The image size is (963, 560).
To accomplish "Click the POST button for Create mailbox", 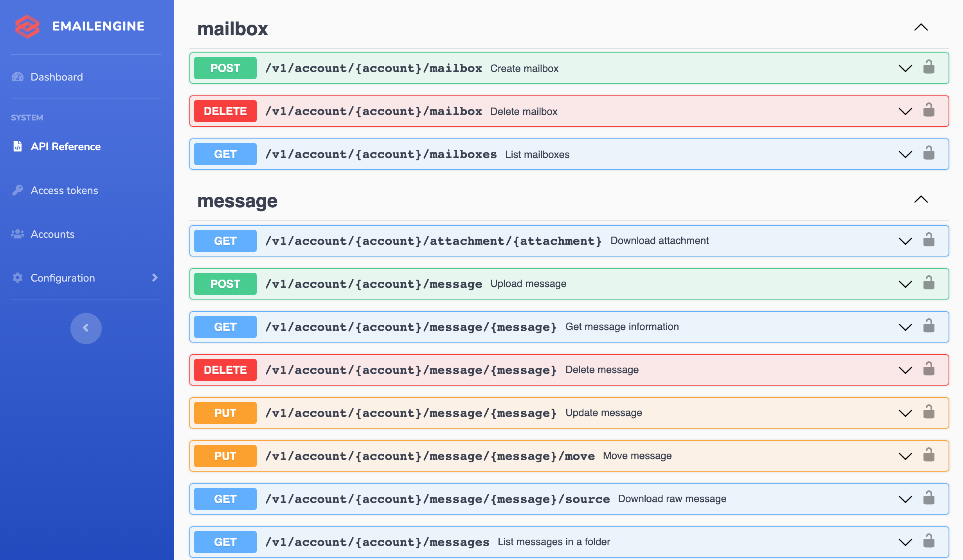I will (225, 68).
